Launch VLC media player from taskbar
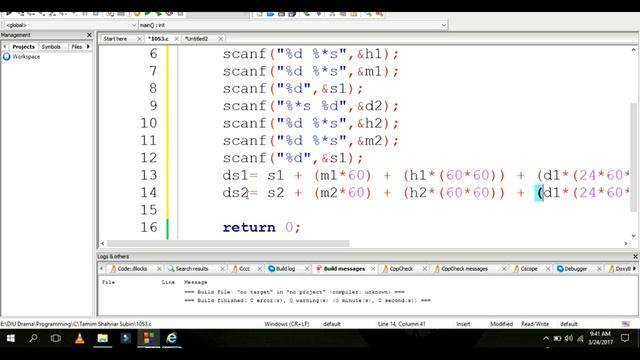 click(x=80, y=338)
